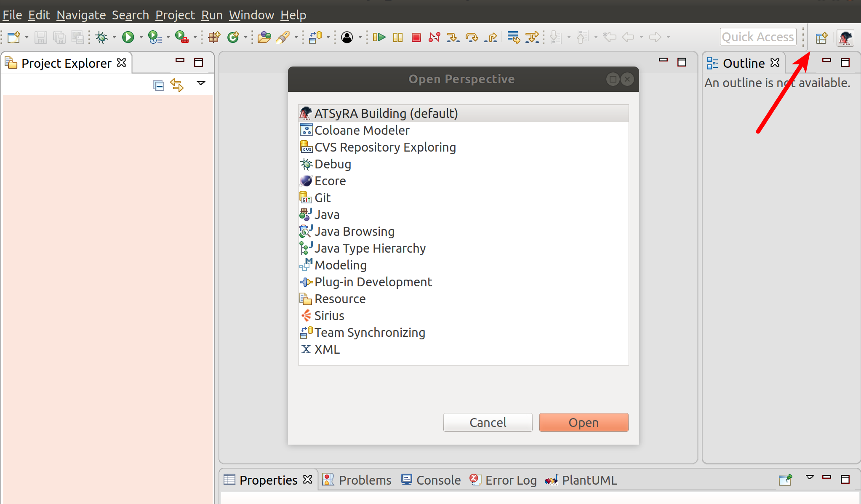Viewport: 861px width, 504px height.
Task: Toggle Outline panel collapse
Action: coord(827,62)
